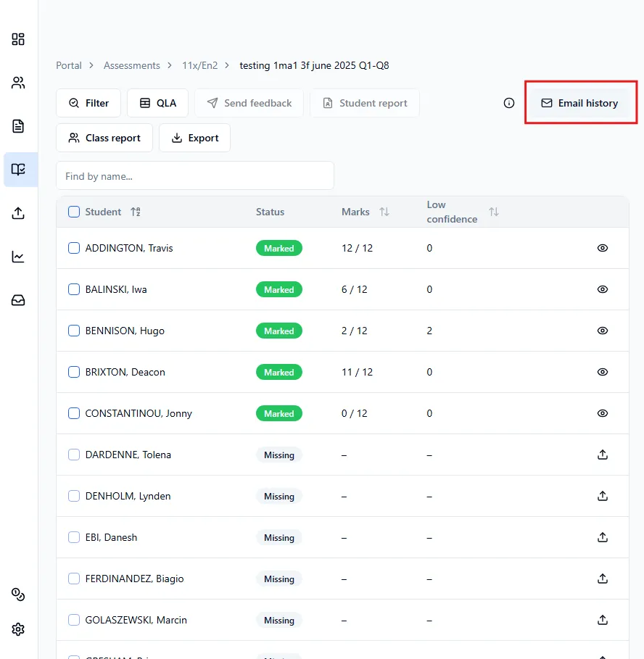Click the 12 / 12 marks cell
This screenshot has height=659, width=644.
tap(357, 248)
